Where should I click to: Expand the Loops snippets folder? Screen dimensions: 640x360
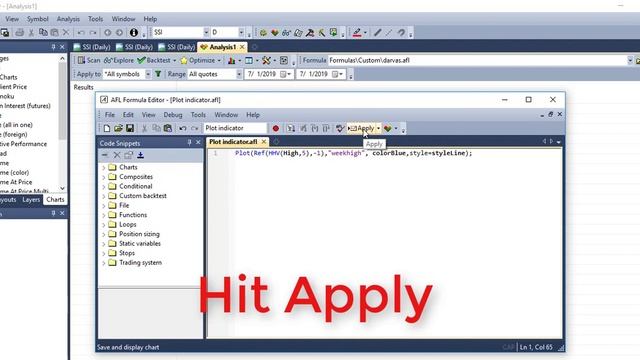tap(104, 224)
